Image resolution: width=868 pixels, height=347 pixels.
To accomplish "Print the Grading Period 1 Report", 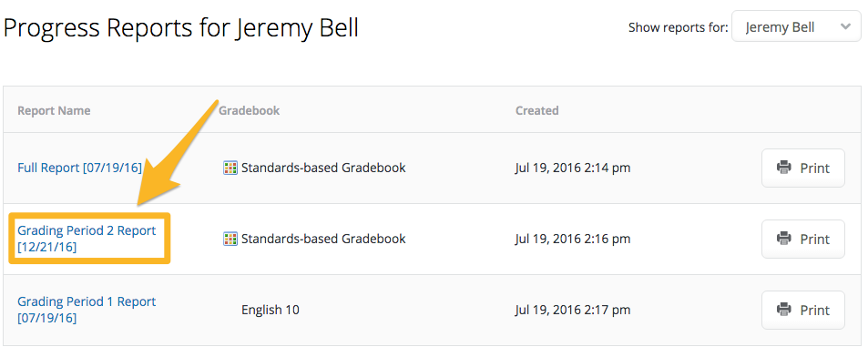I will coord(803,310).
